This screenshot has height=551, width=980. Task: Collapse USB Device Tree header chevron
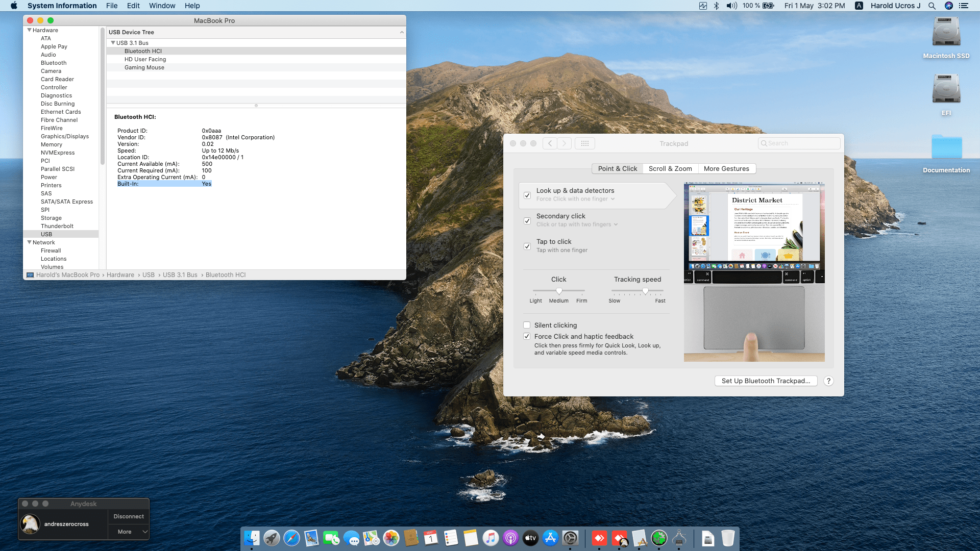pyautogui.click(x=402, y=32)
